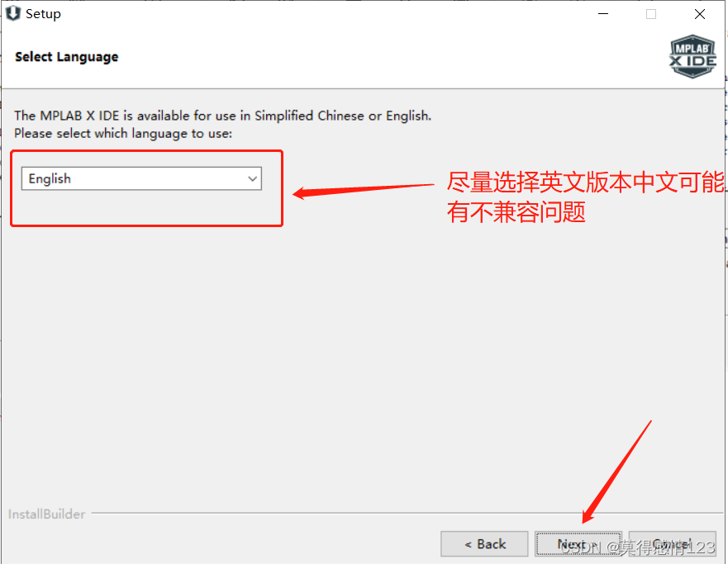728x564 pixels.
Task: Click the red Chinese annotation text
Action: coord(585,197)
